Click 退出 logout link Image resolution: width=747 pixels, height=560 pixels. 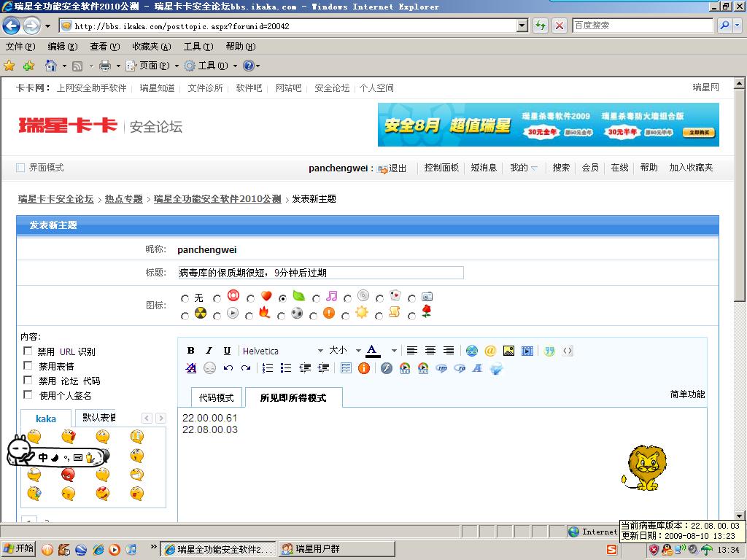(398, 168)
